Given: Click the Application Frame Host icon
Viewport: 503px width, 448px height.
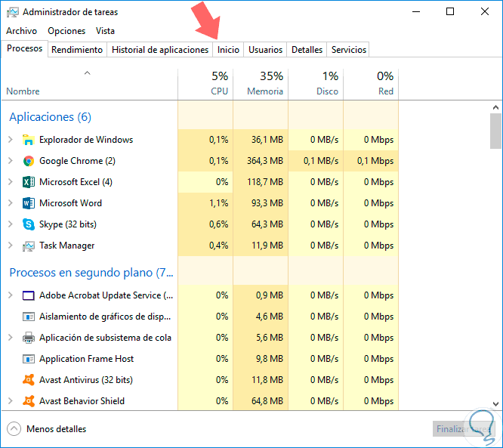Looking at the screenshot, I should coord(29,359).
